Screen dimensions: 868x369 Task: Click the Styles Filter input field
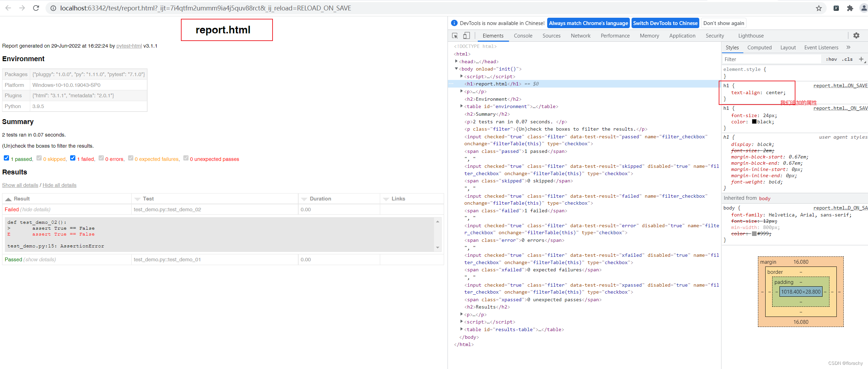point(772,59)
